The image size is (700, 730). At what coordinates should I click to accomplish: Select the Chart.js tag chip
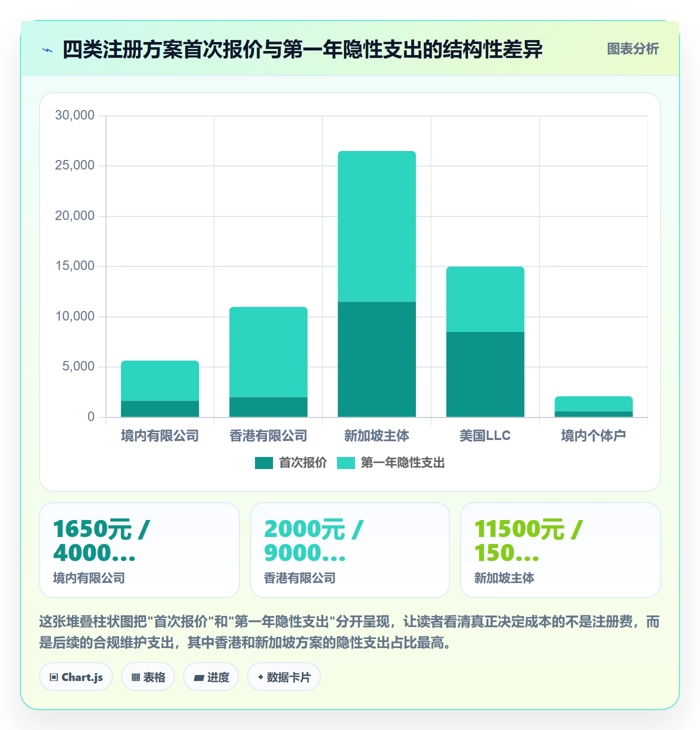(76, 677)
